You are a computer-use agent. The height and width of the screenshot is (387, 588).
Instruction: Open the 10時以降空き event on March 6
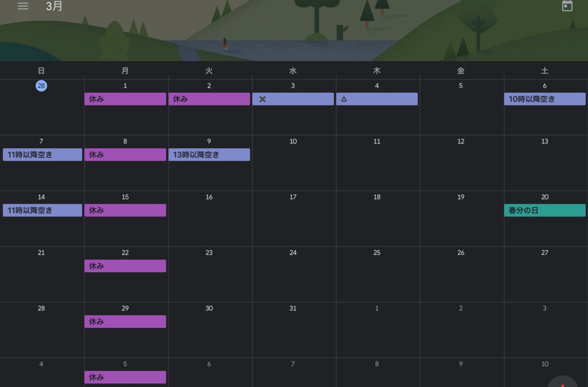(x=544, y=99)
